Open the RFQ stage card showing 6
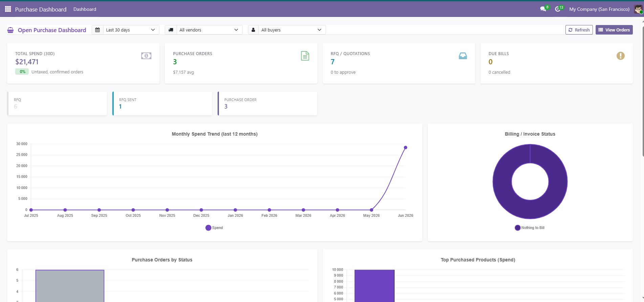Image resolution: width=644 pixels, height=302 pixels. click(x=57, y=103)
